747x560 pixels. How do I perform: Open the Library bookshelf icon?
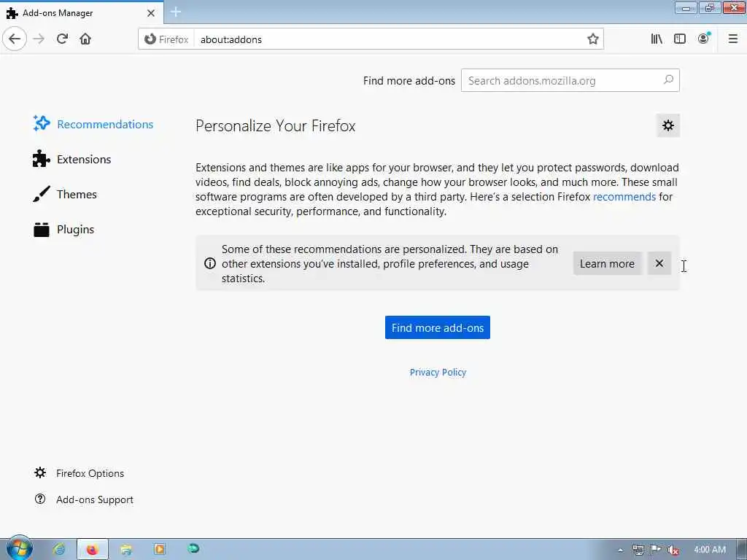657,39
